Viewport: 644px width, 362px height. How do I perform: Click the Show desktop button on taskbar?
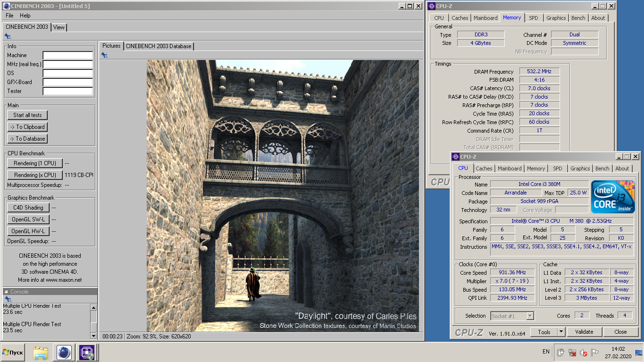[x=639, y=353]
